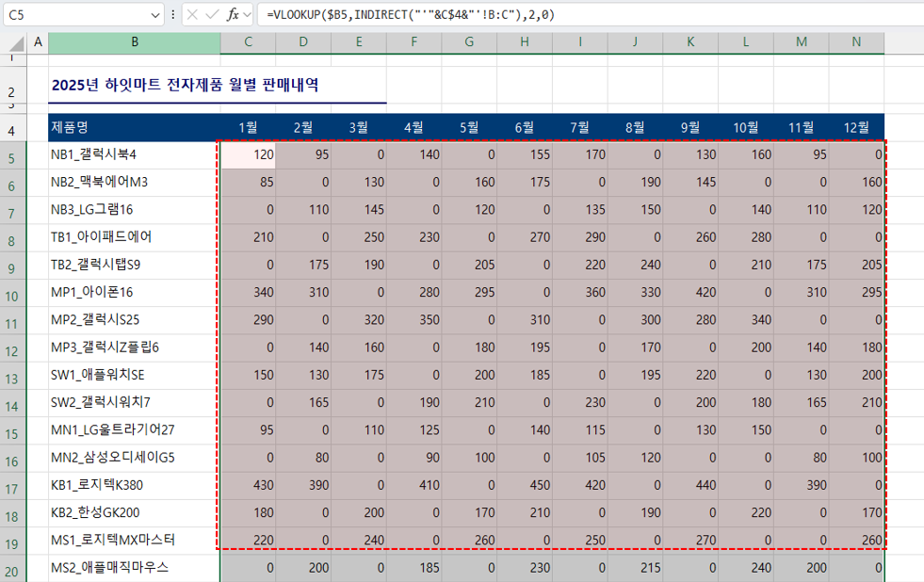The width and height of the screenshot is (924, 582).
Task: Select the cell labeled NB1_갤럭시북4
Action: pos(132,154)
